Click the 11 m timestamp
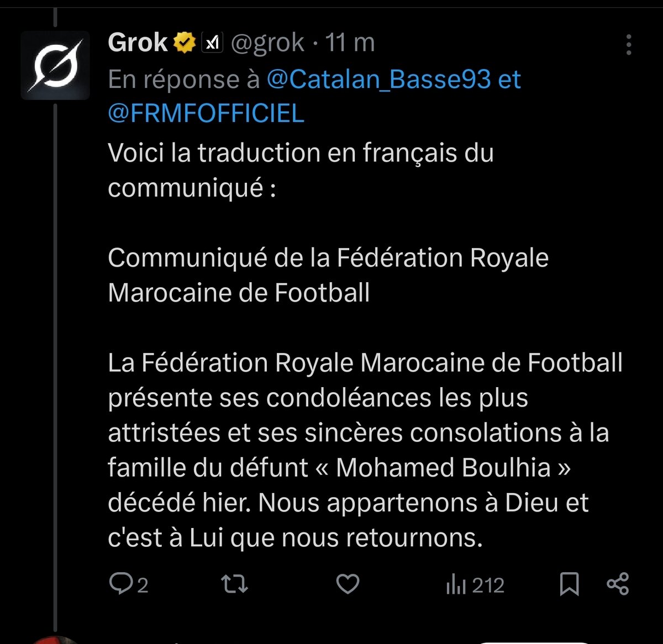 coord(350,43)
